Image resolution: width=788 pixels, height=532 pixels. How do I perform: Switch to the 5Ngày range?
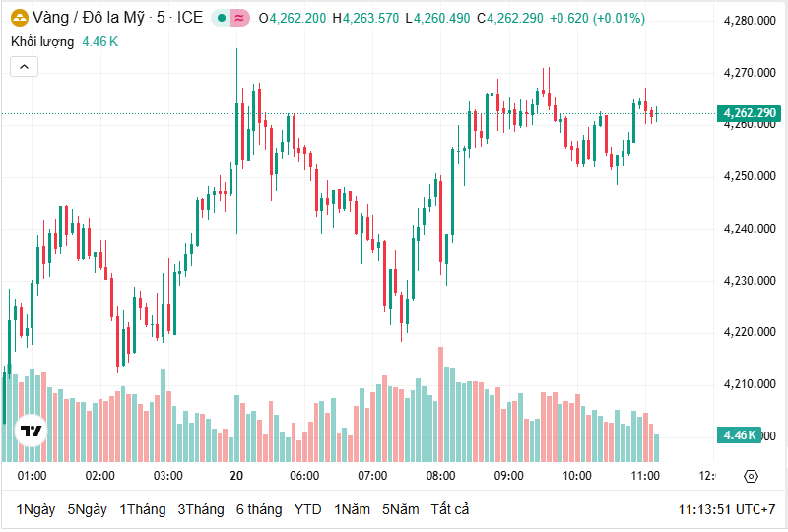[x=87, y=509]
